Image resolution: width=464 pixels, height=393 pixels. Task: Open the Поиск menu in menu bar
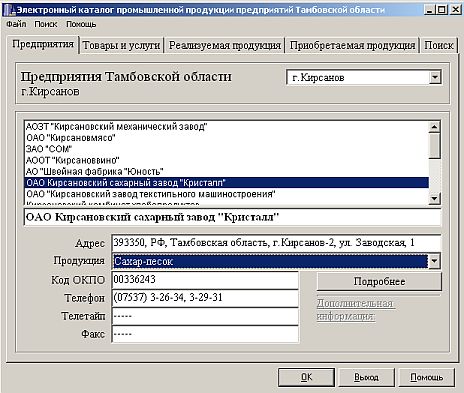coord(46,24)
